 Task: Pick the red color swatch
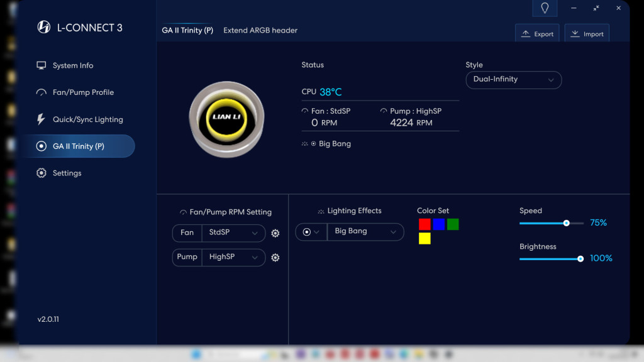pyautogui.click(x=425, y=224)
